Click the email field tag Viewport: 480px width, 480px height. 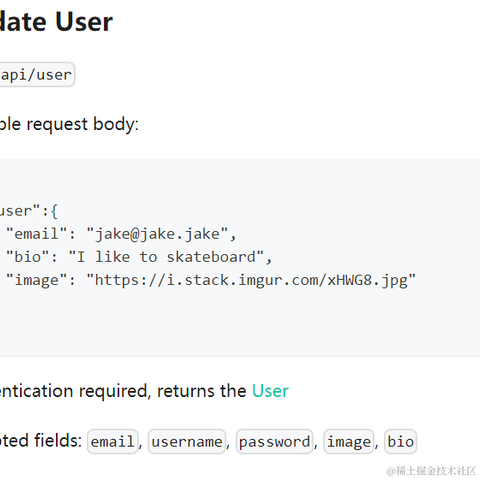point(113,442)
